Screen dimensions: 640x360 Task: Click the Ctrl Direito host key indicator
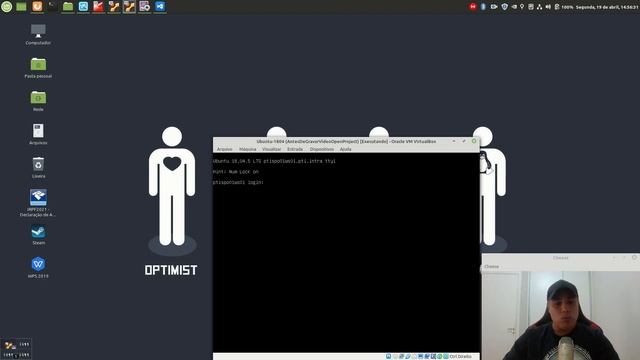click(x=460, y=356)
